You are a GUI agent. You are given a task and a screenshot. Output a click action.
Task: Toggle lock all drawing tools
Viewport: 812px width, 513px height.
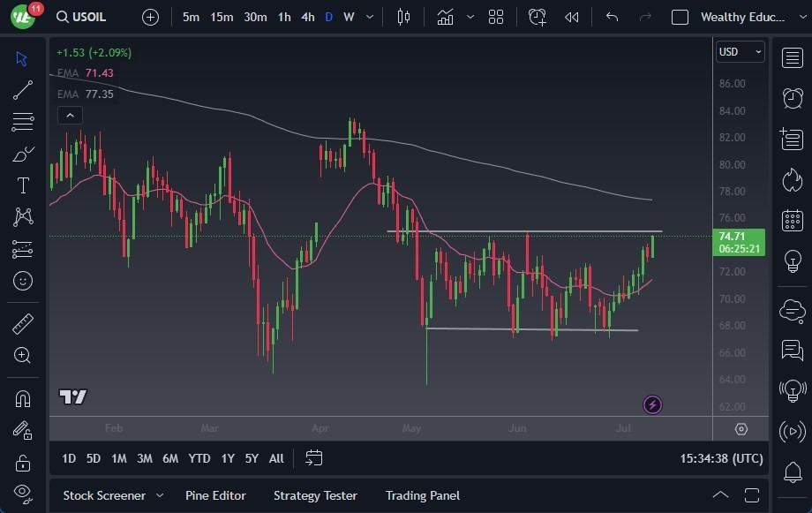pyautogui.click(x=23, y=462)
